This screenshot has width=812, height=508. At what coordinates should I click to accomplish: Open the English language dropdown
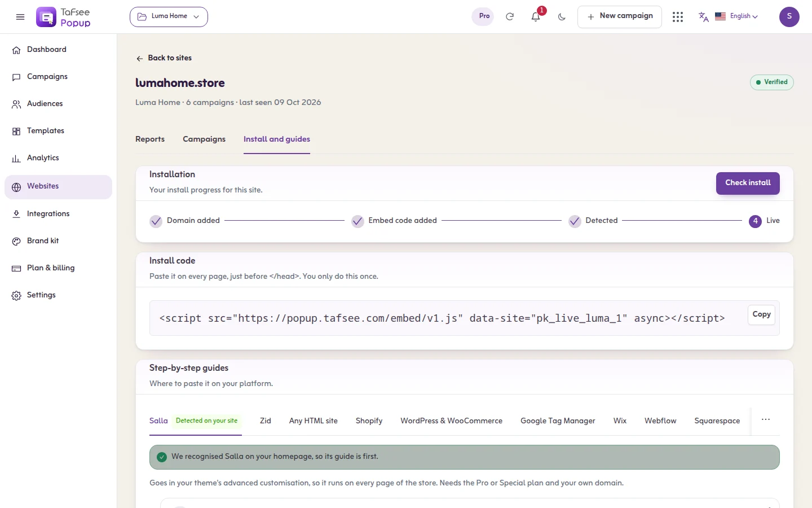click(x=736, y=16)
